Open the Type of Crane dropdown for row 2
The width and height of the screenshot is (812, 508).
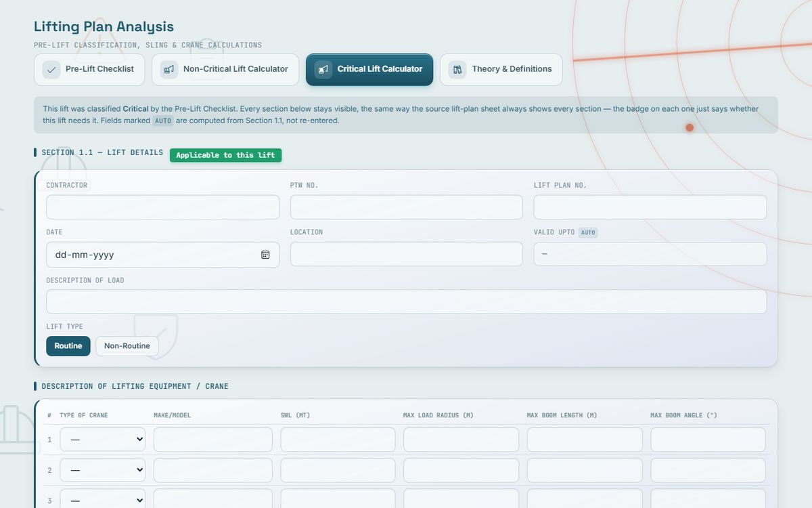(x=103, y=470)
